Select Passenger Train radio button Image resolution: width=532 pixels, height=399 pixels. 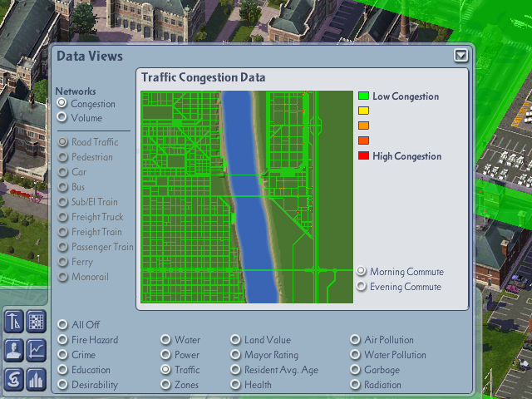pos(62,247)
